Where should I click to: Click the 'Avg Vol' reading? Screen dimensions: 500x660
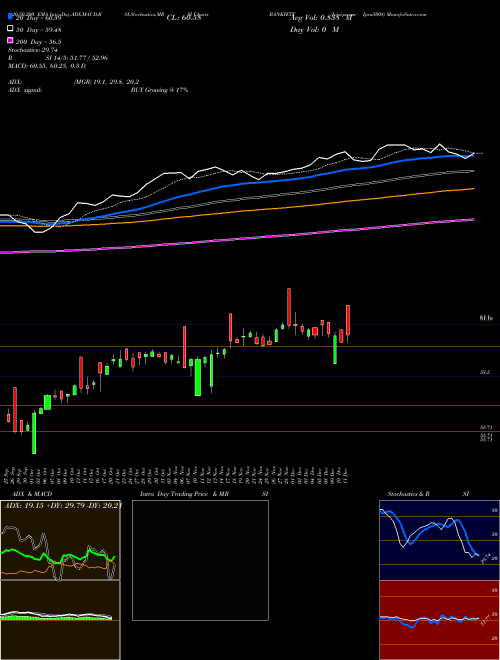[321, 18]
